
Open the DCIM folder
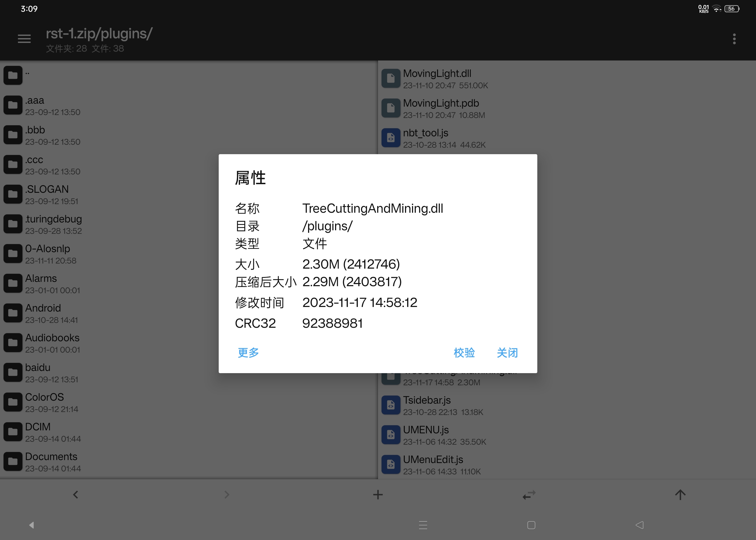click(x=189, y=432)
